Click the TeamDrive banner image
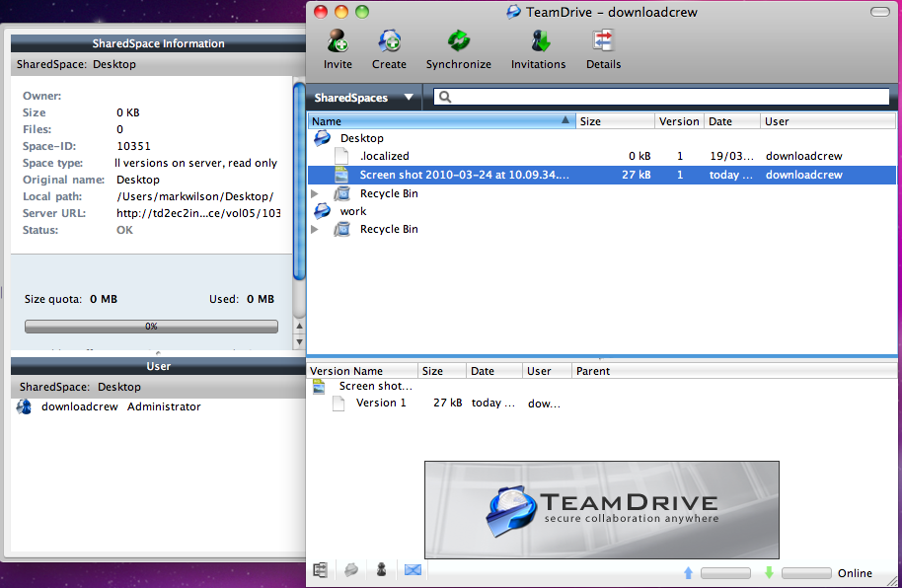The height and width of the screenshot is (588, 902). tap(602, 510)
